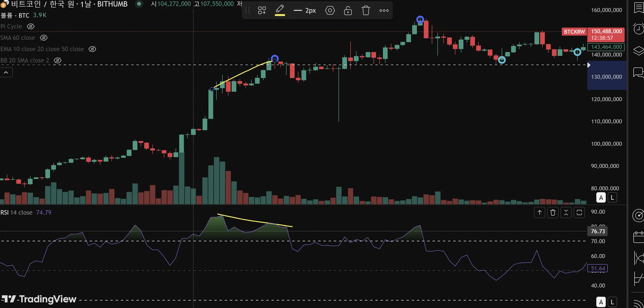Image resolution: width=644 pixels, height=308 pixels.
Task: Lock the selected drawing
Action: click(348, 10)
